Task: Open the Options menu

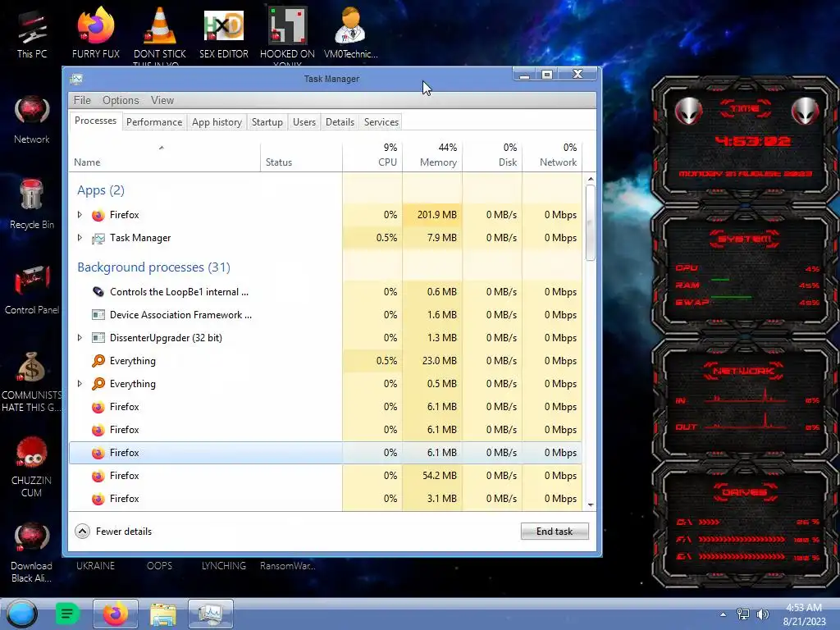Action: [x=121, y=100]
